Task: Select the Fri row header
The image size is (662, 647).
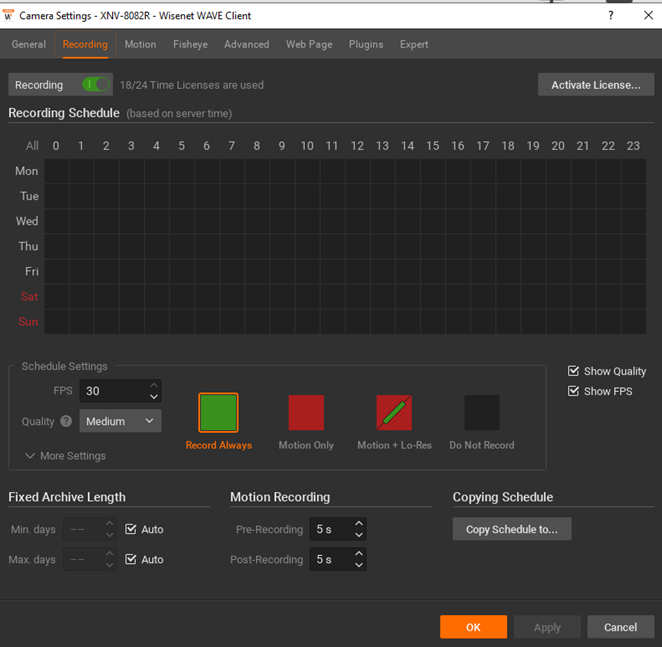Action: pos(32,271)
